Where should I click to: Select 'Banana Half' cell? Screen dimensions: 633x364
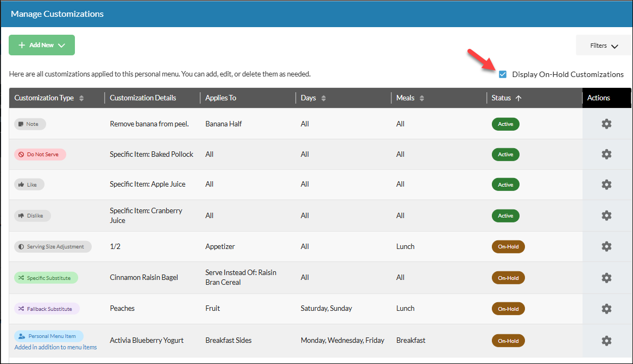tap(224, 124)
